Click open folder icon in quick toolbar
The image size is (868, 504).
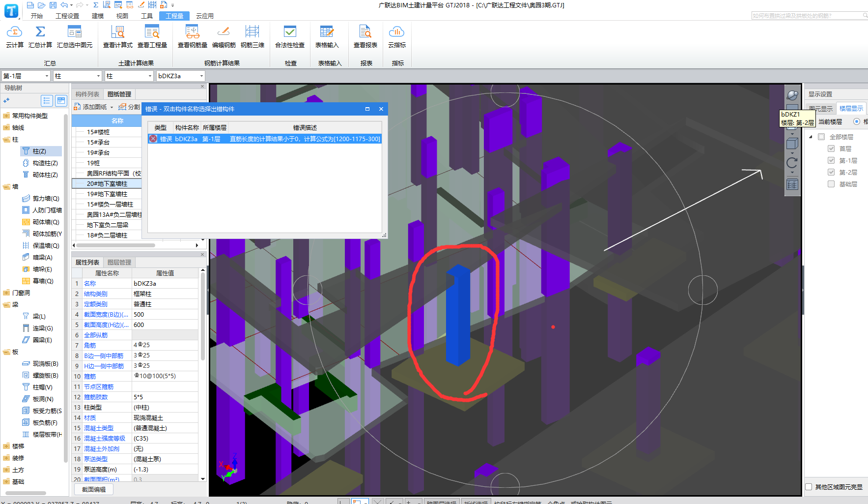click(x=42, y=5)
